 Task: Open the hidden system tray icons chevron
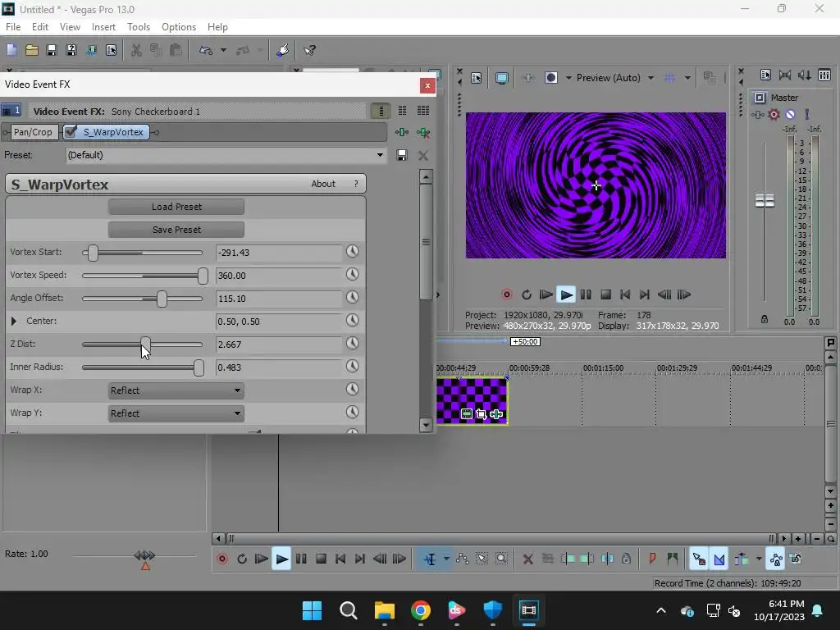tap(661, 610)
